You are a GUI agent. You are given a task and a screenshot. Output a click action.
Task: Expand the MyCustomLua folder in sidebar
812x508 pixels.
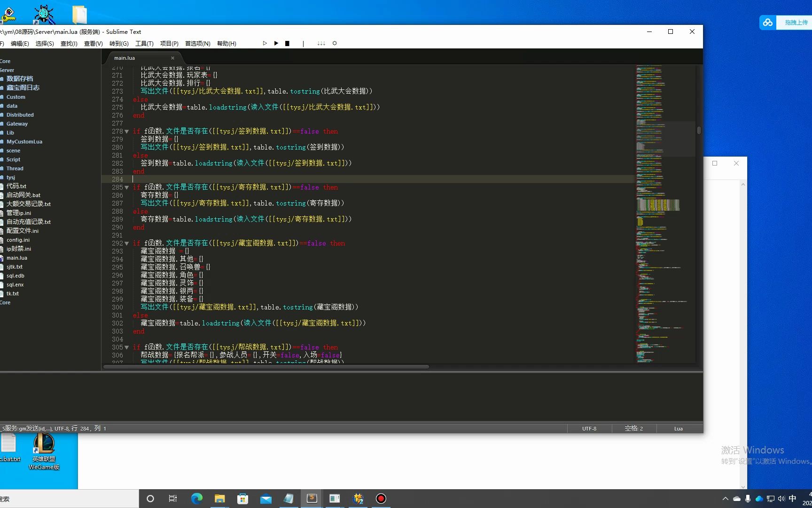click(24, 142)
